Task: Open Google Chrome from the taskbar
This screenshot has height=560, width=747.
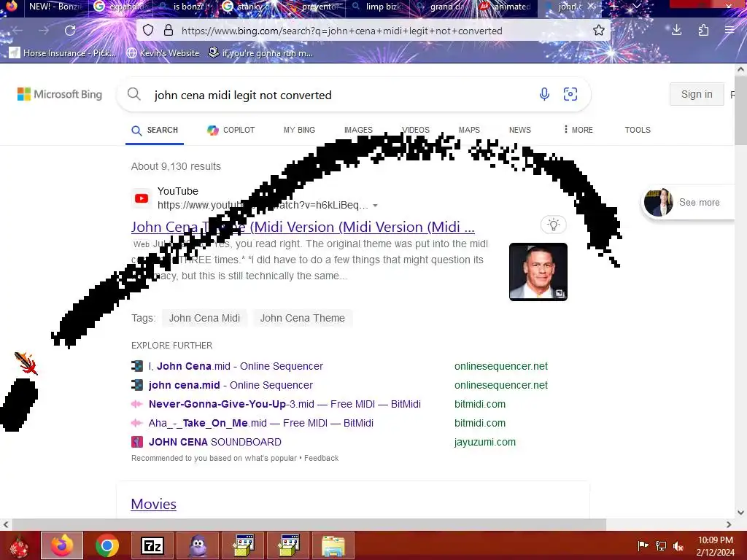Action: click(107, 545)
